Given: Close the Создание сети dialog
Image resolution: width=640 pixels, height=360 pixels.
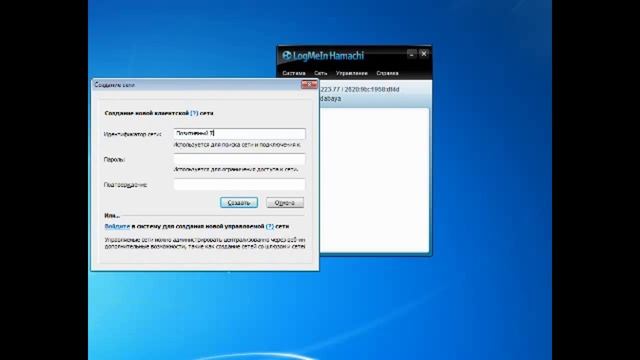Looking at the screenshot, I should [x=309, y=84].
